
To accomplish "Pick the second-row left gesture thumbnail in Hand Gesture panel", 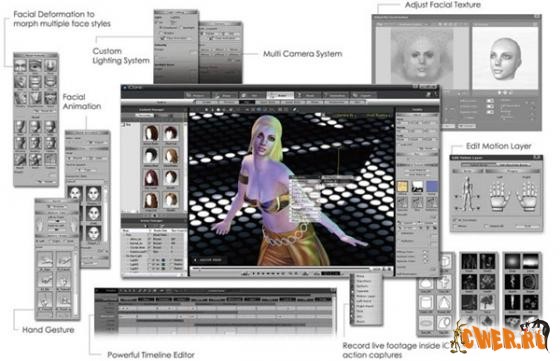I will tap(45, 280).
